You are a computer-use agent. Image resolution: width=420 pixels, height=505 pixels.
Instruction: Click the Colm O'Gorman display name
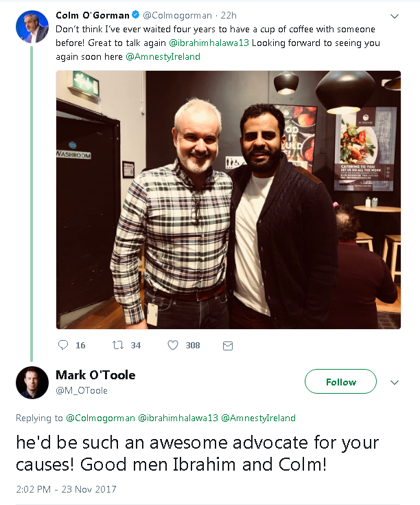click(x=91, y=15)
